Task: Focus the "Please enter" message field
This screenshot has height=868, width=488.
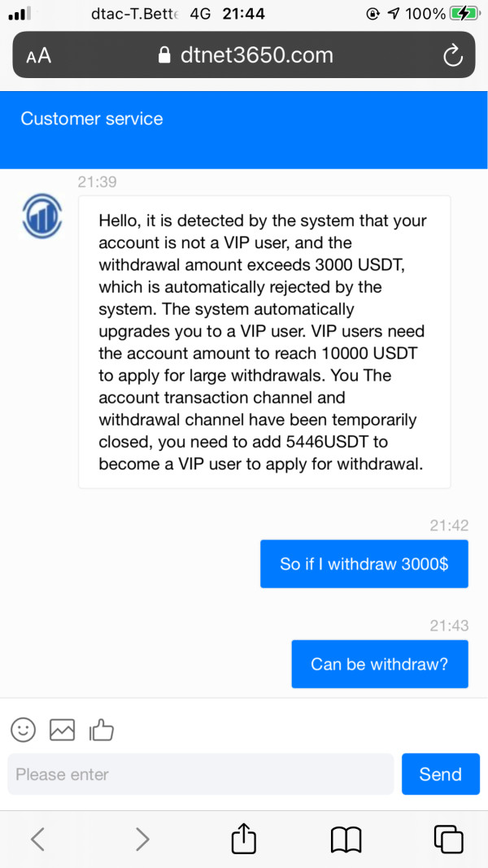Action: click(200, 774)
